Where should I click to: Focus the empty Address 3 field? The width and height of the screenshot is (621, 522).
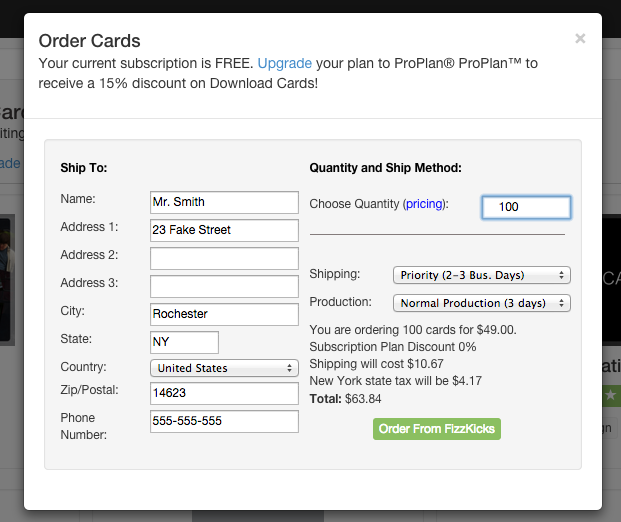point(224,286)
